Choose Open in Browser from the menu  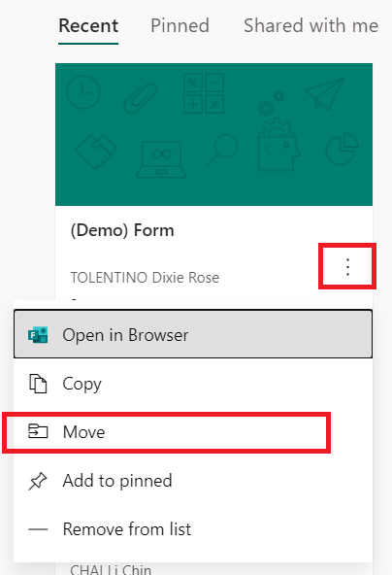click(193, 334)
